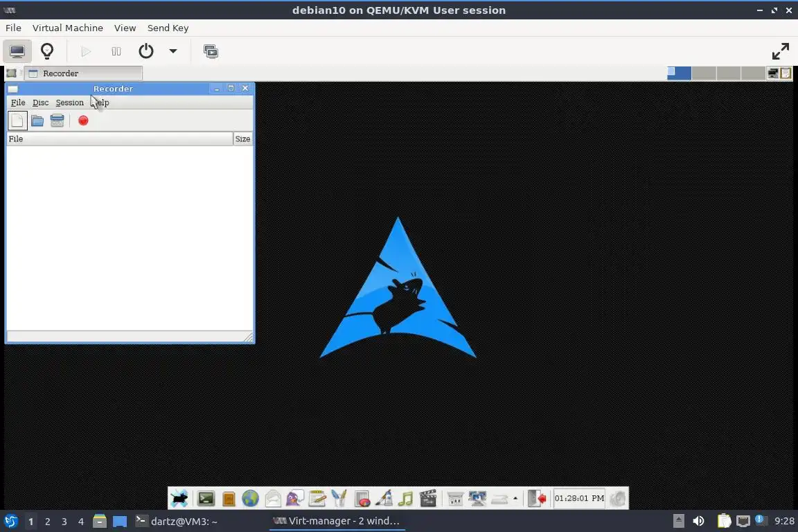798x532 pixels.
Task: Pause the virtual machine
Action: click(x=116, y=51)
